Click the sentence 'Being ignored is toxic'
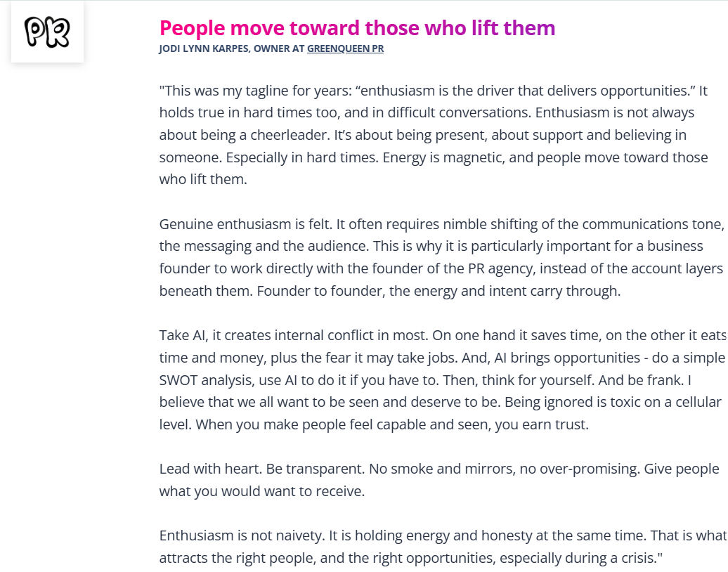The width and height of the screenshot is (728, 572). tap(572, 402)
